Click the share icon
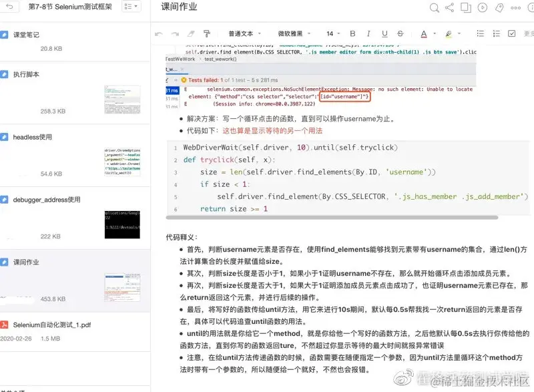The image size is (534, 392). 449,7
